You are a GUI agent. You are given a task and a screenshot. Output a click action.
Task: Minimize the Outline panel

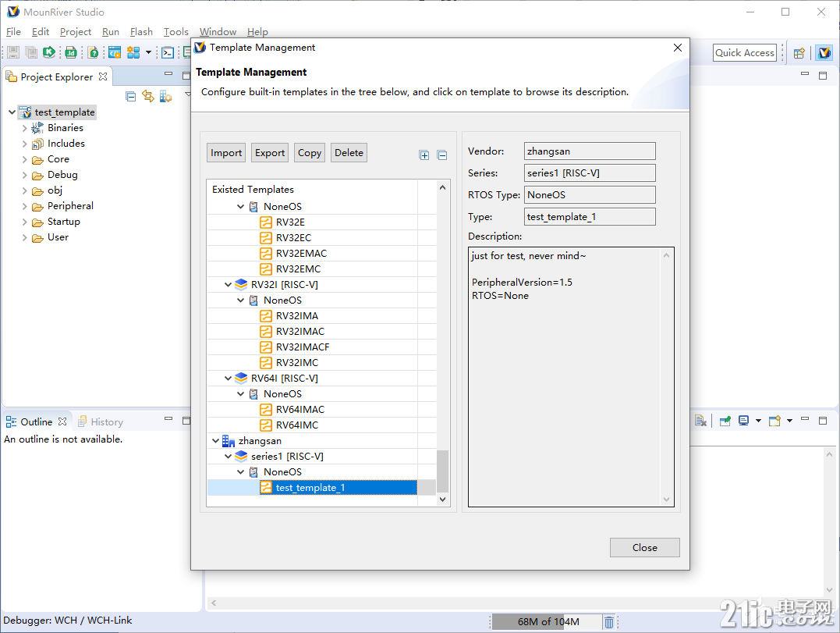[x=168, y=418]
